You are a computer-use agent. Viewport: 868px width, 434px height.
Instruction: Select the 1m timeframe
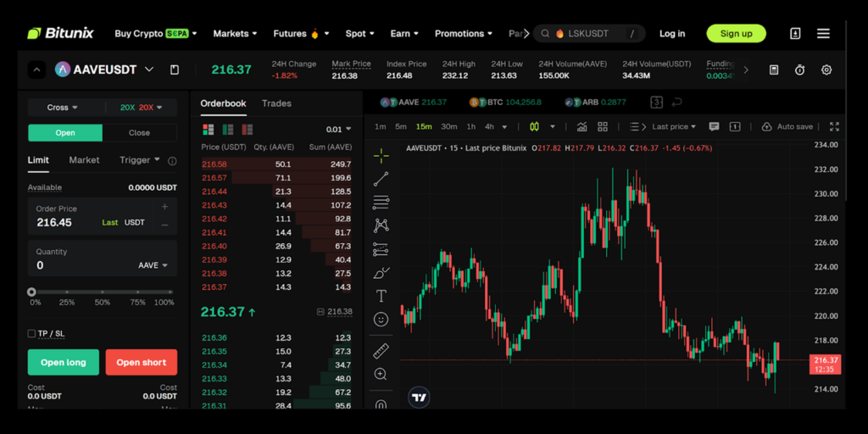pos(381,127)
